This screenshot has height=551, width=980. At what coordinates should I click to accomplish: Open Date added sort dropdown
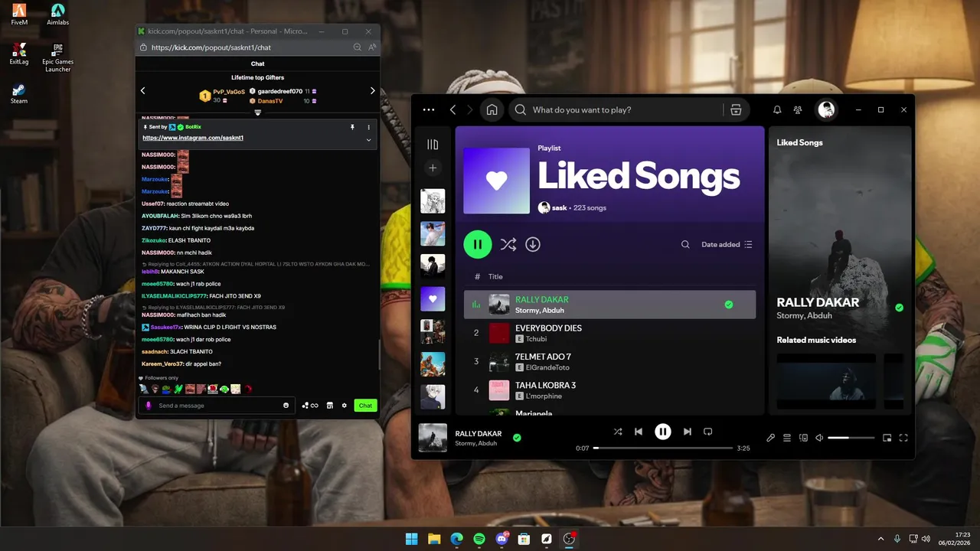point(727,245)
